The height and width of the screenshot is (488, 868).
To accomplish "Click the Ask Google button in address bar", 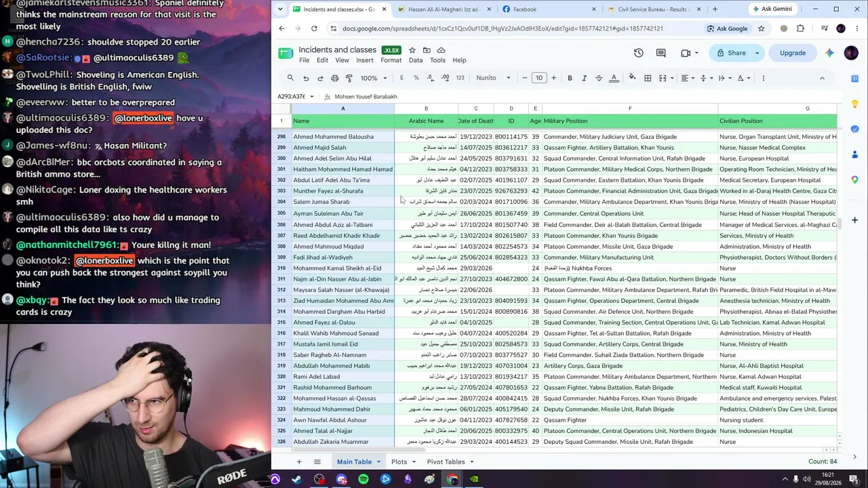I will [x=727, y=28].
